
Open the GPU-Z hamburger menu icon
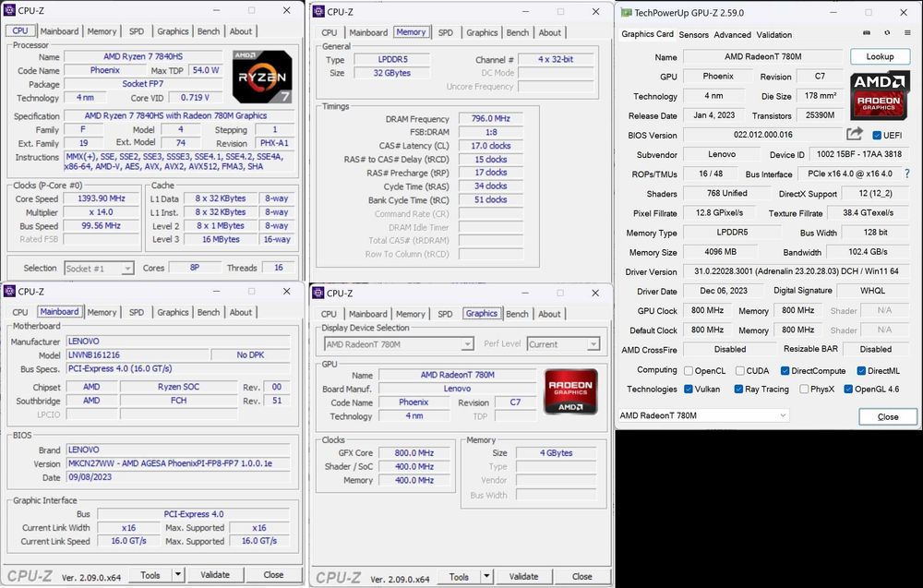[x=905, y=35]
